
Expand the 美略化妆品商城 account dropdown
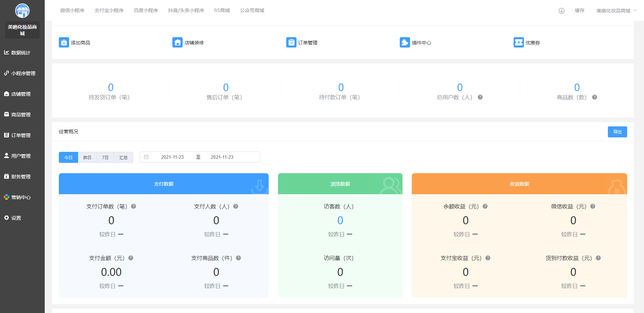[x=616, y=11]
